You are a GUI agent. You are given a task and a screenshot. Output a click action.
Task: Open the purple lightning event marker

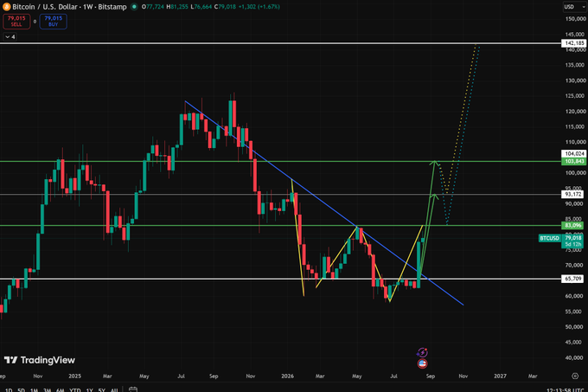tap(422, 352)
